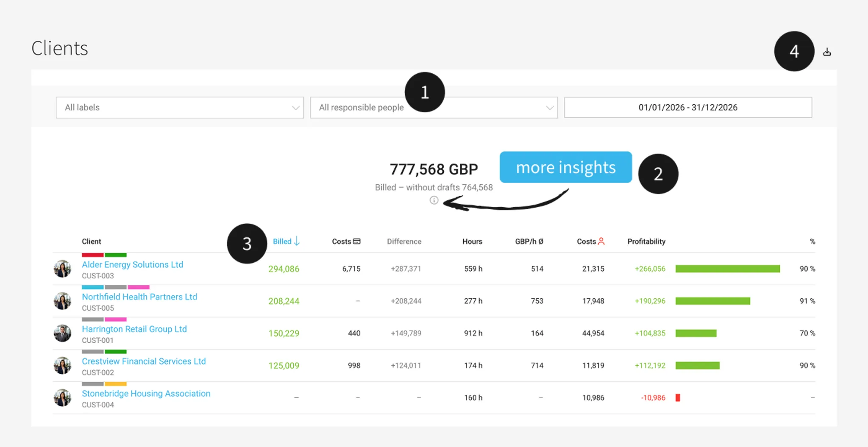Click customer number CUST-001
The image size is (868, 447).
click(x=98, y=340)
